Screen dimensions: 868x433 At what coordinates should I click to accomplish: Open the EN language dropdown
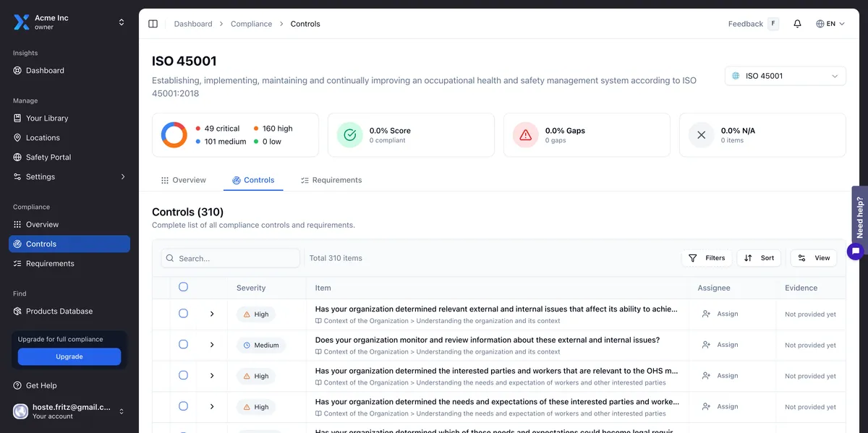point(830,24)
